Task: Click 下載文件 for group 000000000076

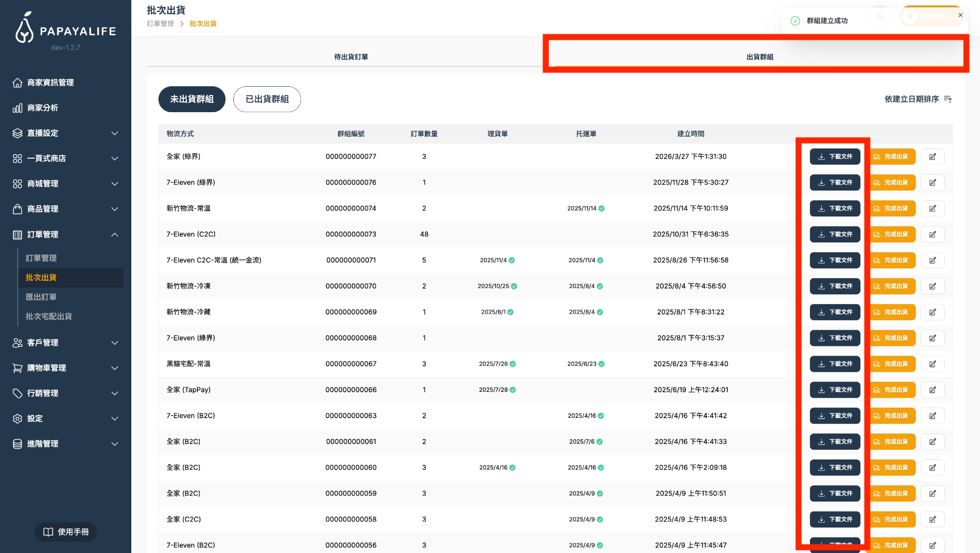Action: coord(835,183)
